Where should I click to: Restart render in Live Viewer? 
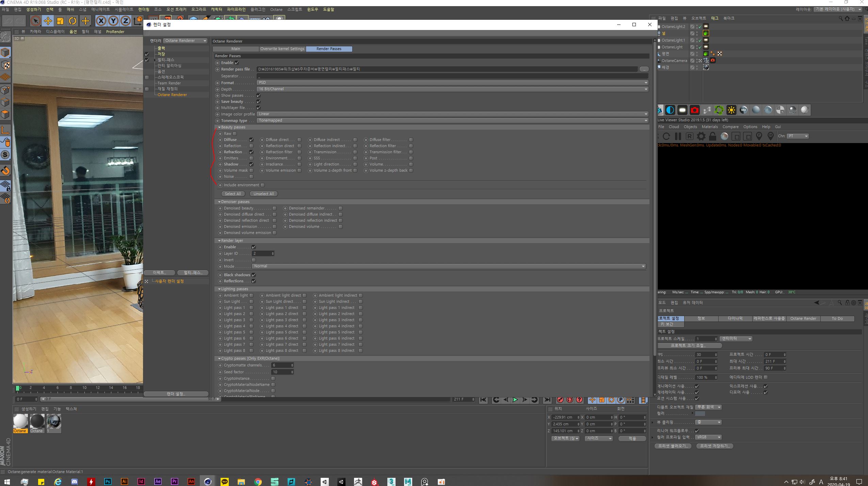pyautogui.click(x=666, y=137)
